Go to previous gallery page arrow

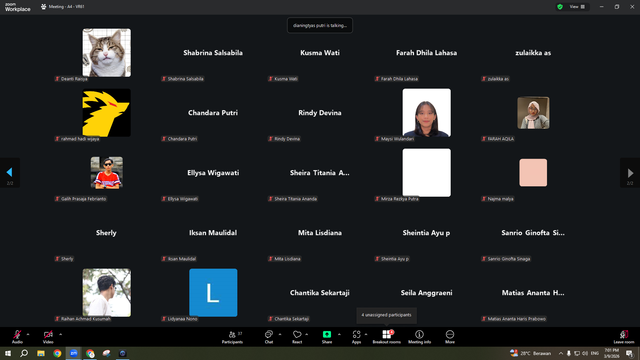click(x=9, y=173)
